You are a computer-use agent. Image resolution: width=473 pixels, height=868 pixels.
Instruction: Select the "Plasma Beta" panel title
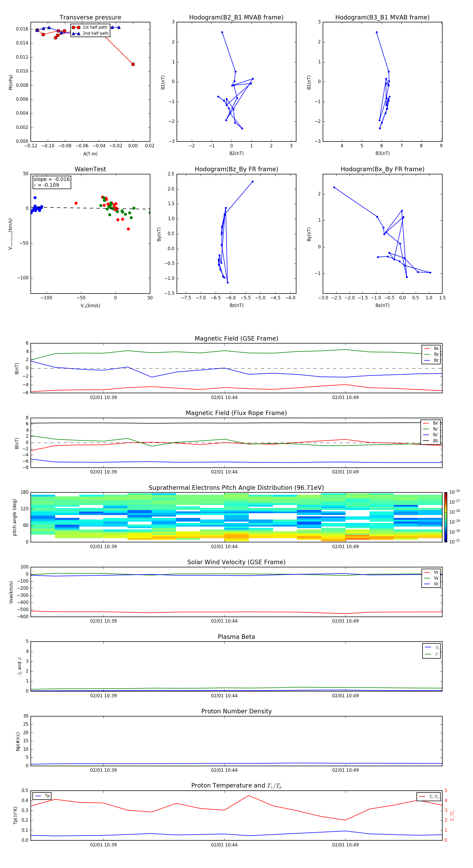click(236, 637)
